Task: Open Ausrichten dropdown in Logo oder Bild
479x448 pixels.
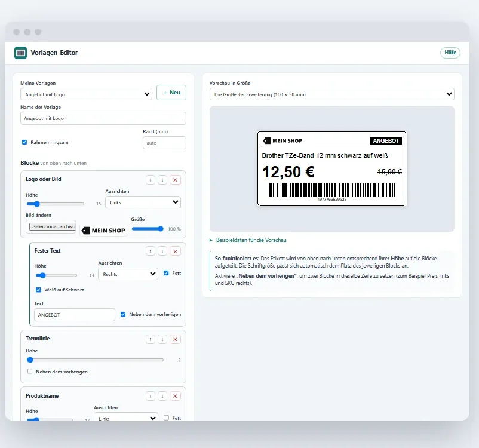Action: click(x=143, y=202)
